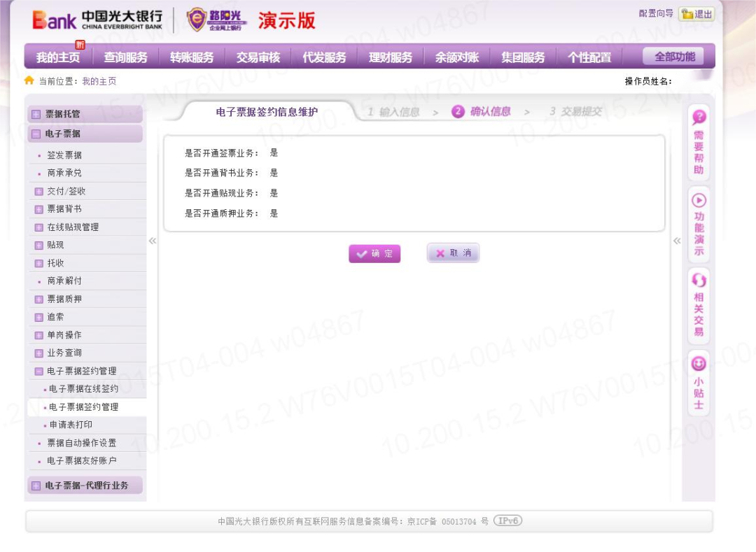Expand the 交付/签收 tree node
756x552 pixels.
[x=39, y=191]
